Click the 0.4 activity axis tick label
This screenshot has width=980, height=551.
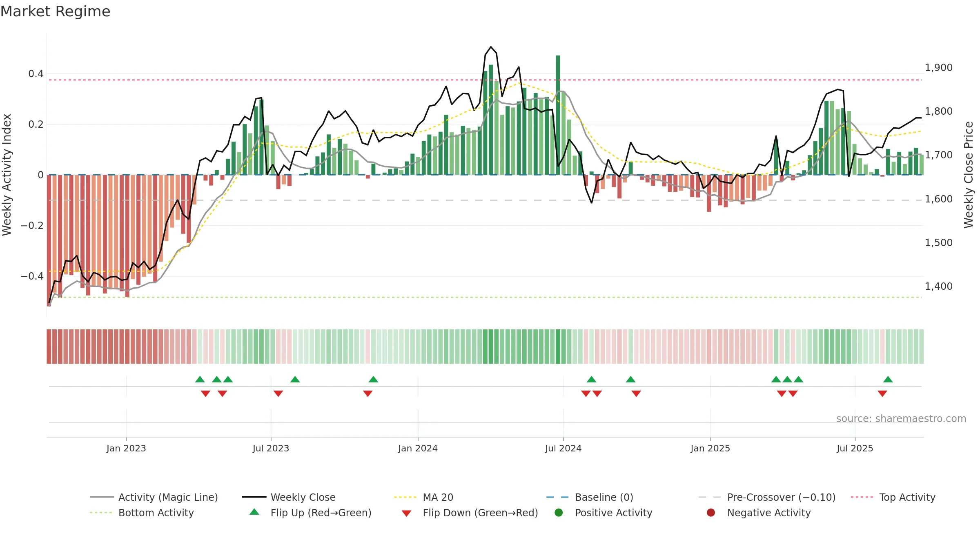pyautogui.click(x=36, y=74)
